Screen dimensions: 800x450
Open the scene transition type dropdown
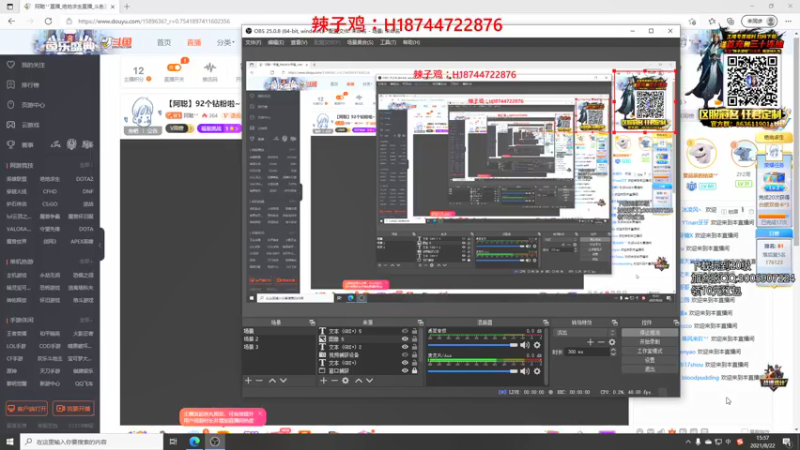pos(585,332)
